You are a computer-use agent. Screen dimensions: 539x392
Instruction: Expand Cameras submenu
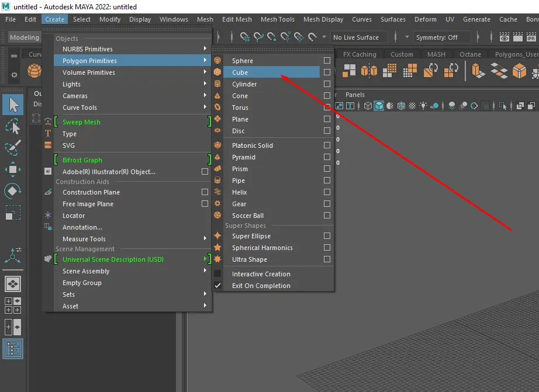tap(132, 95)
